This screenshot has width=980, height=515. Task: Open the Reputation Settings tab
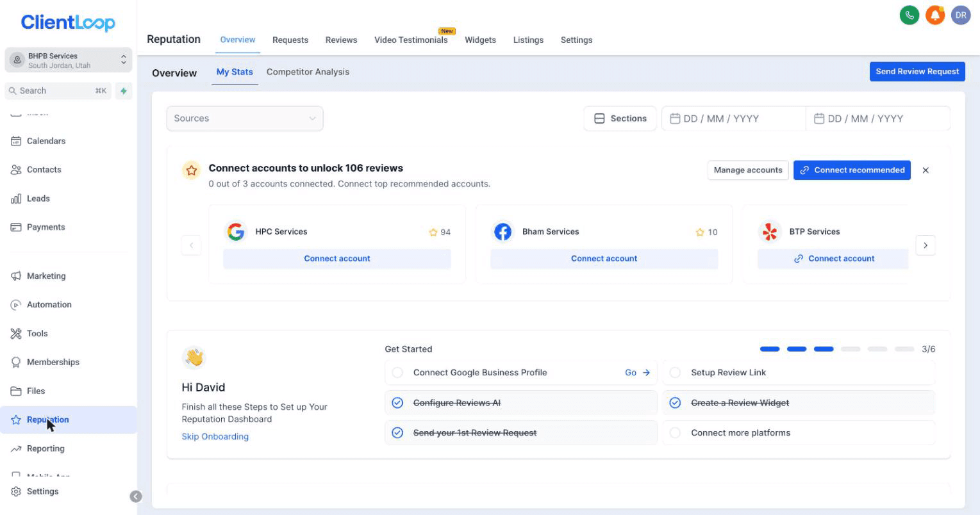(576, 40)
